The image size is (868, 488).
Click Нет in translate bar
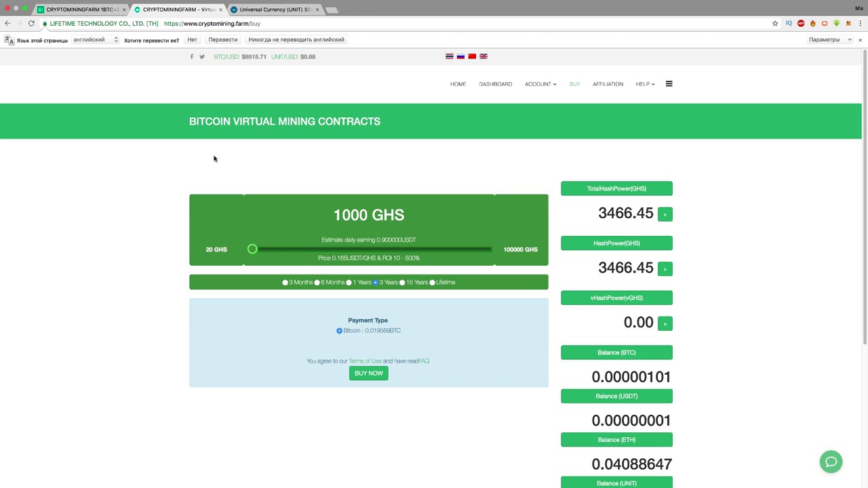192,40
